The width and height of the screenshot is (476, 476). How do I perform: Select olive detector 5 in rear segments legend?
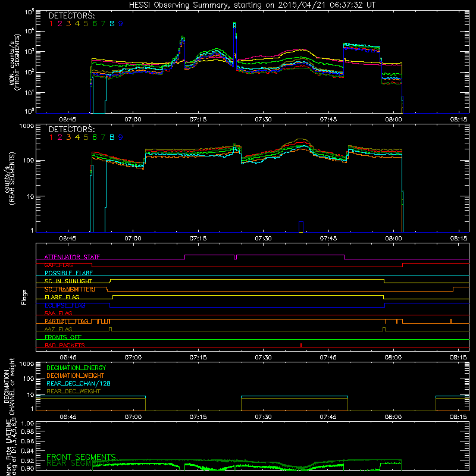click(x=86, y=137)
